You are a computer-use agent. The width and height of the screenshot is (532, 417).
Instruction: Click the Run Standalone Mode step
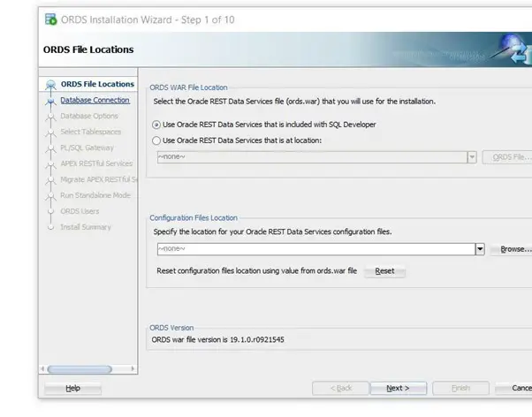coord(95,195)
